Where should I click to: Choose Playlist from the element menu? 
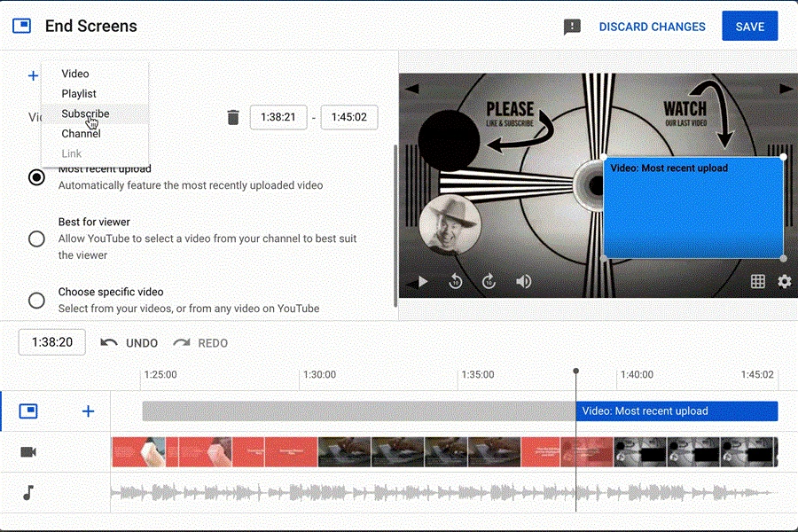point(79,94)
